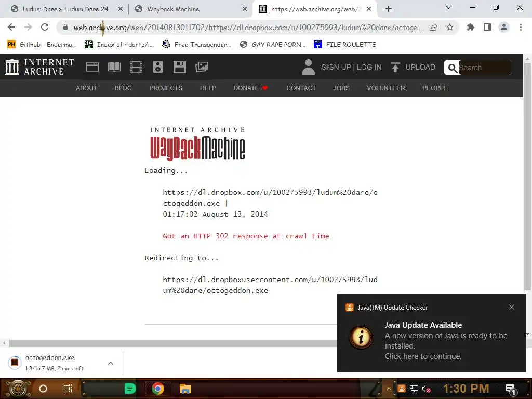Reload the current page
Image resolution: width=532 pixels, height=399 pixels.
45,27
